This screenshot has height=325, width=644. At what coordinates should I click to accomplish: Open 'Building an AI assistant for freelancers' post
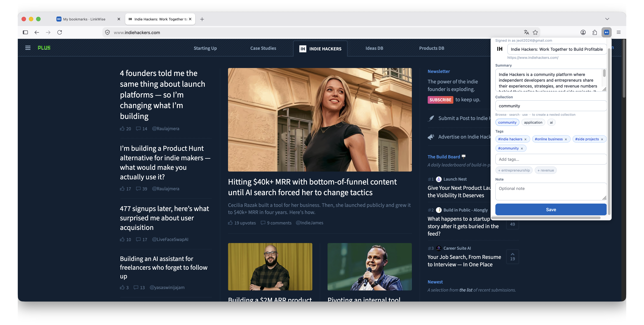pos(164,267)
